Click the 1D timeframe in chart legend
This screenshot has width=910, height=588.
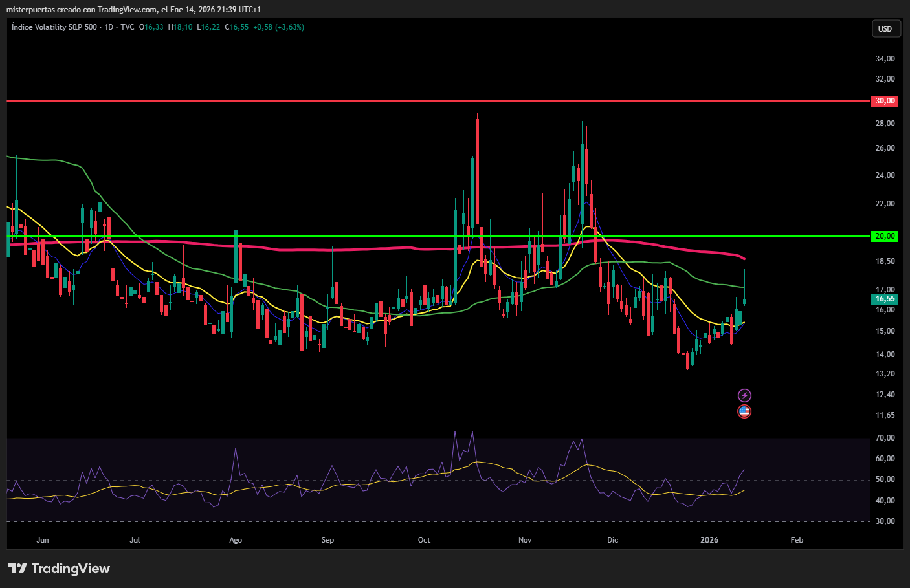click(109, 27)
